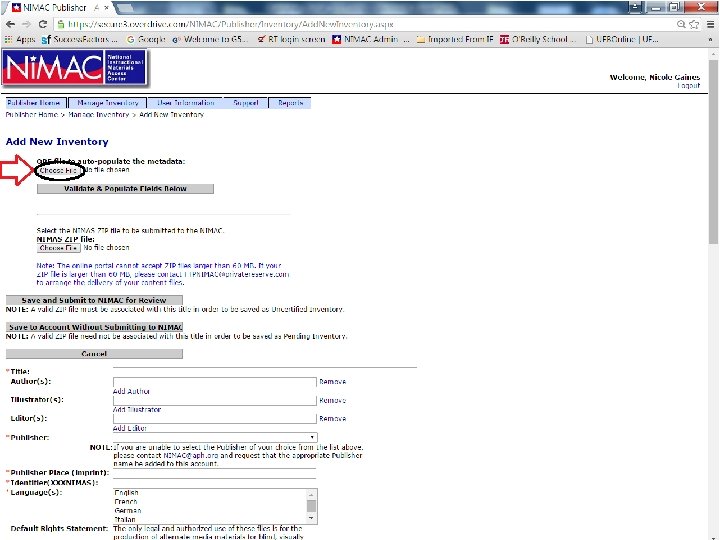Open the Manage Inventory tab

[x=107, y=103]
